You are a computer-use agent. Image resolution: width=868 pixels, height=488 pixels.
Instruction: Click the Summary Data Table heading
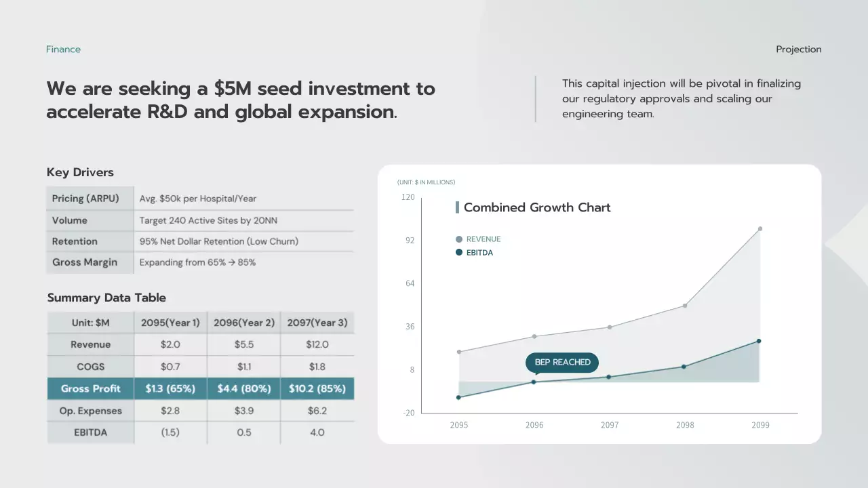(x=106, y=298)
